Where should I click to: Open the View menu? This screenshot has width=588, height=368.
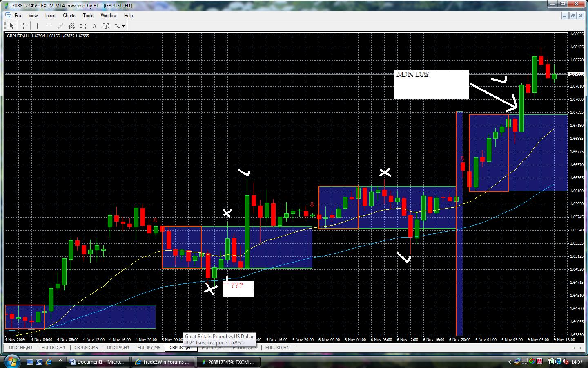[x=33, y=16]
